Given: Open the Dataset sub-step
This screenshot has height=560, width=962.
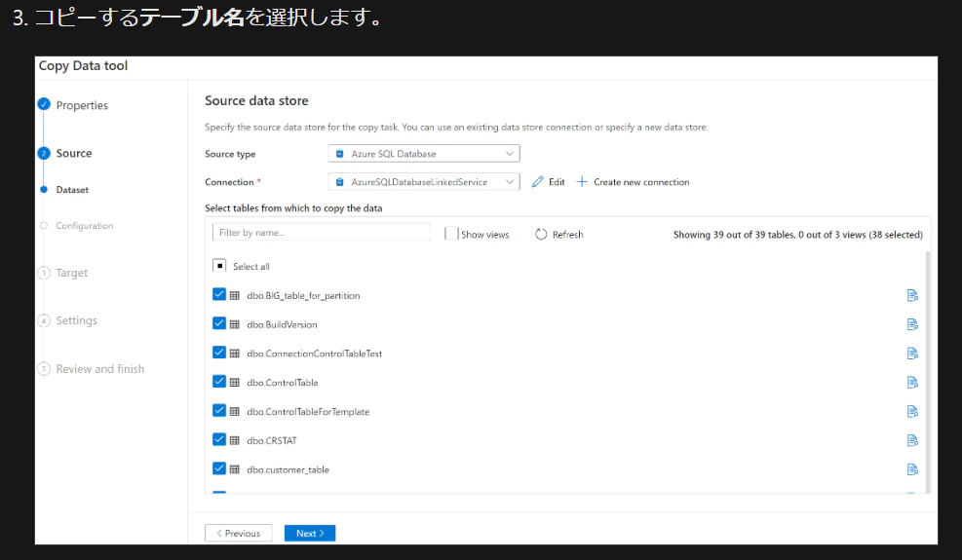Looking at the screenshot, I should click(x=72, y=190).
